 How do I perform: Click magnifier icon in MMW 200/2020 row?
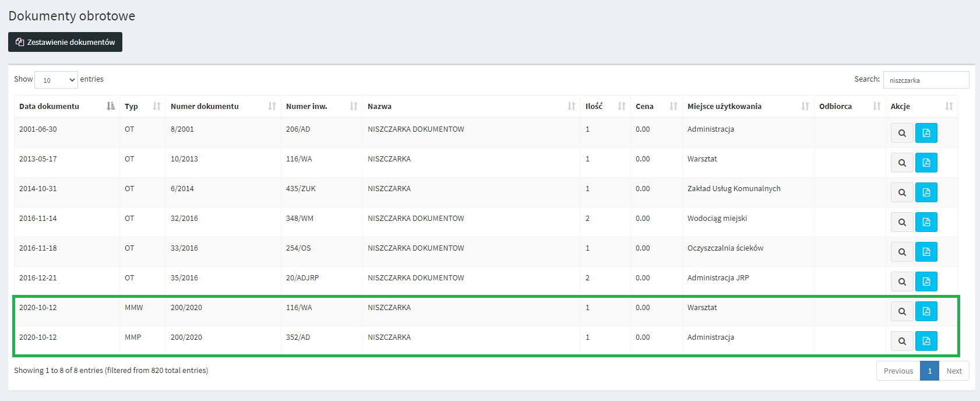902,312
